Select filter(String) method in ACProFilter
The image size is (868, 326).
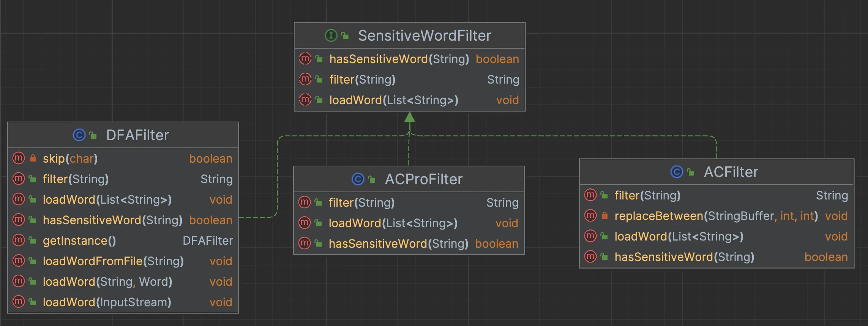click(361, 203)
